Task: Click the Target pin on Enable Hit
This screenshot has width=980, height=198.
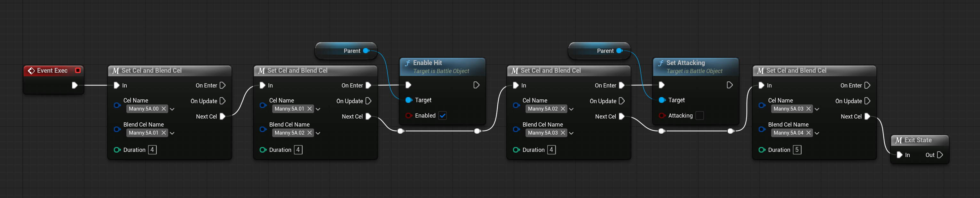Action: [408, 100]
